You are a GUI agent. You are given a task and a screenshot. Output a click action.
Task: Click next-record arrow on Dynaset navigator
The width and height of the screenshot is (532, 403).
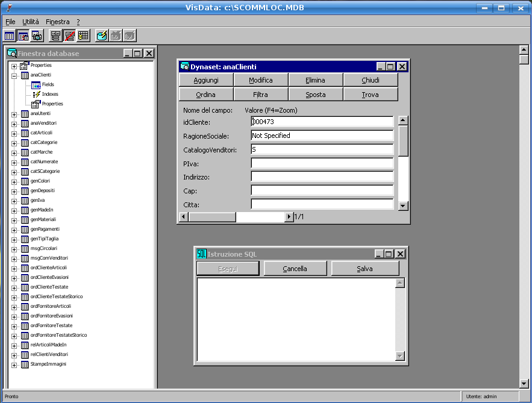coord(289,217)
